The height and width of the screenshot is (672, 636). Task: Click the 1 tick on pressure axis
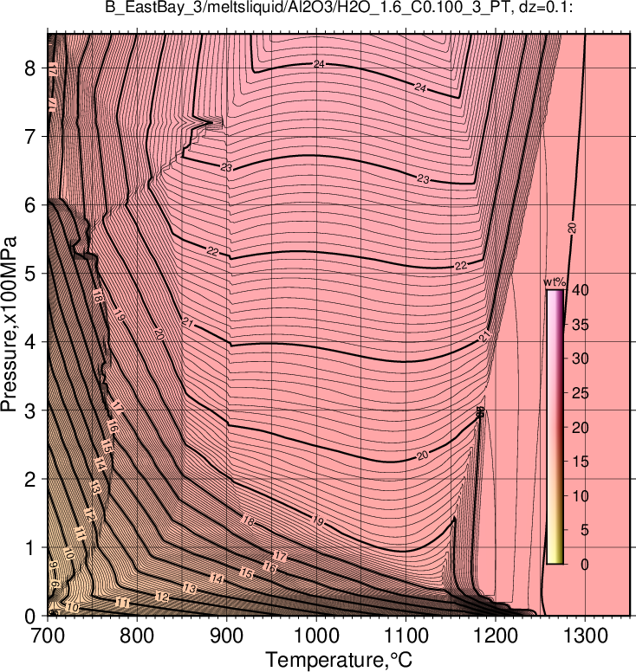(29, 547)
